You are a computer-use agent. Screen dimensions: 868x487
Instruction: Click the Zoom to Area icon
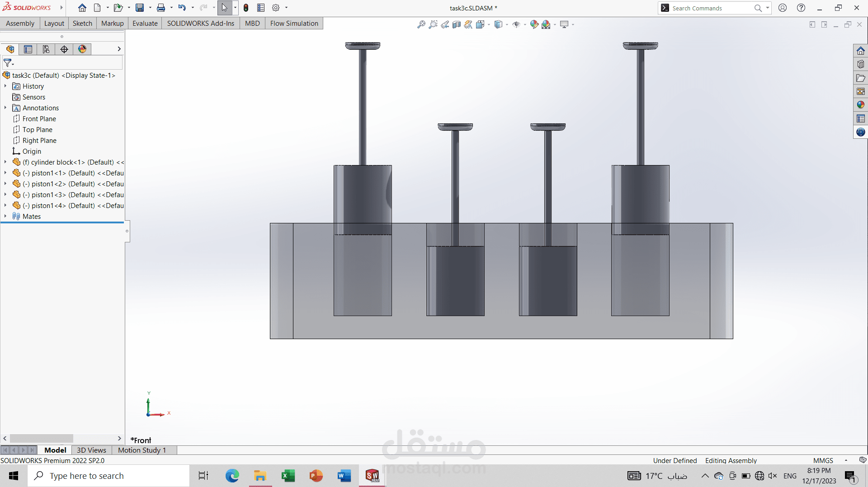433,24
